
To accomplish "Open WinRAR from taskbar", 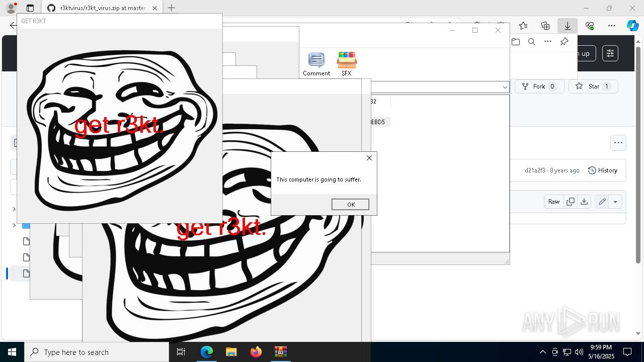I will [280, 352].
